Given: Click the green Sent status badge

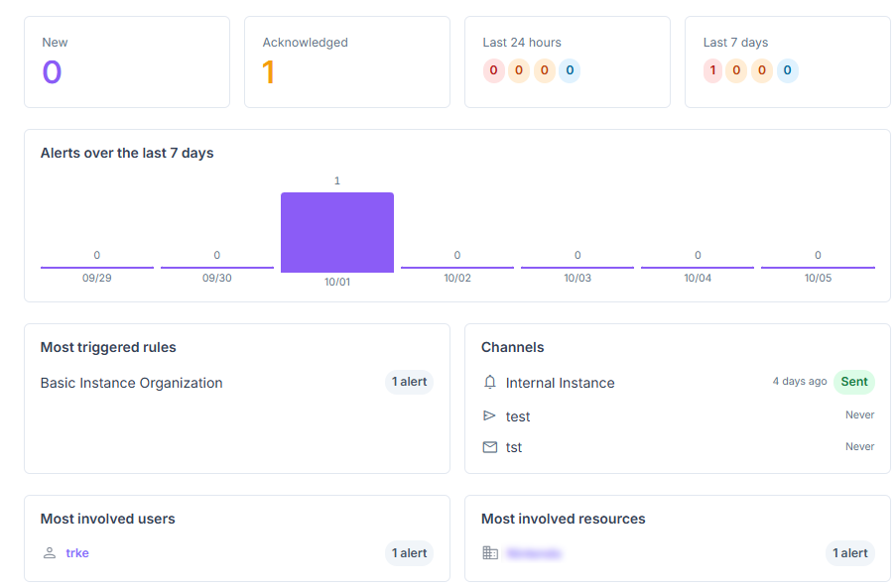Looking at the screenshot, I should 854,382.
